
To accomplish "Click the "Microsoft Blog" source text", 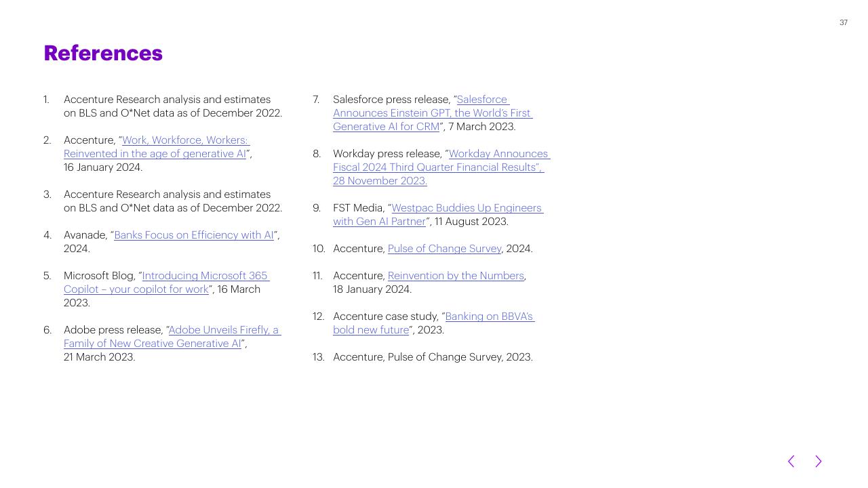I will coord(99,276).
